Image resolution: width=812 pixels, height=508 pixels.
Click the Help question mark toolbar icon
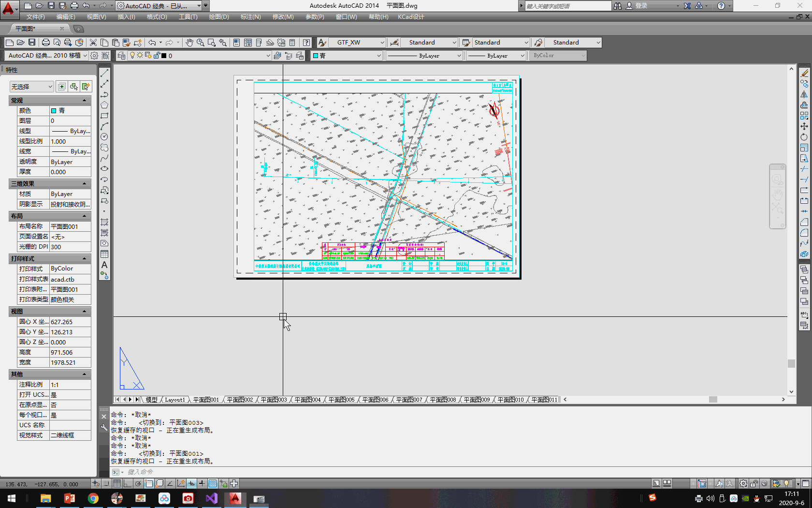(x=306, y=43)
